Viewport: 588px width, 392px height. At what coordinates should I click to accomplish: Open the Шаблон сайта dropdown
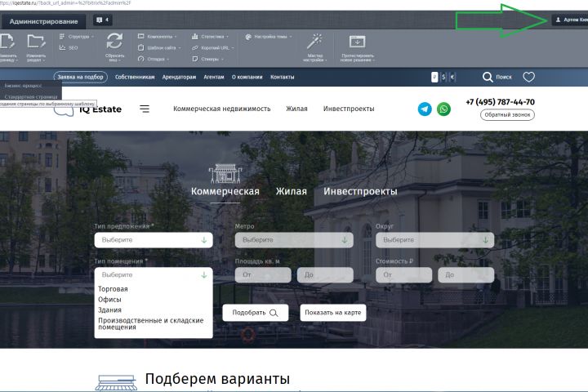pyautogui.click(x=159, y=47)
